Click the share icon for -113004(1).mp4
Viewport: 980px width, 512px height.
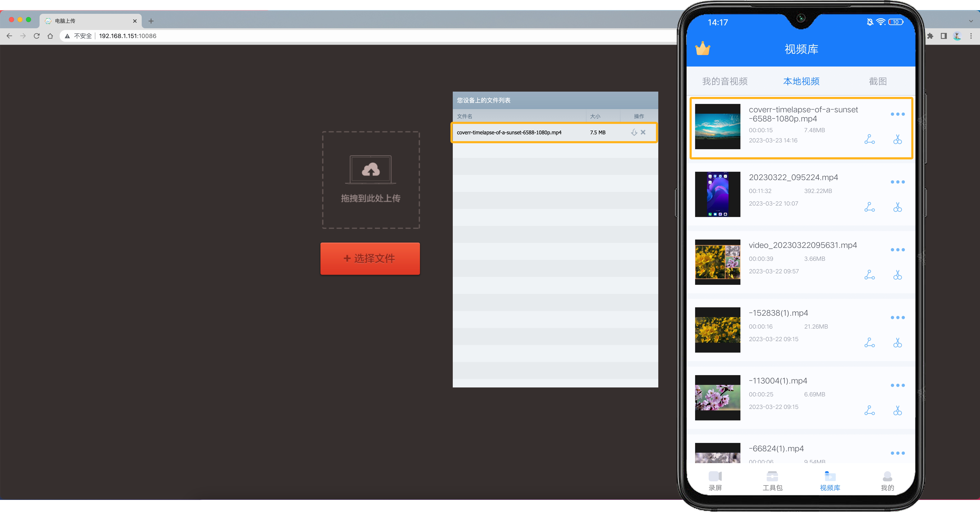[869, 410]
